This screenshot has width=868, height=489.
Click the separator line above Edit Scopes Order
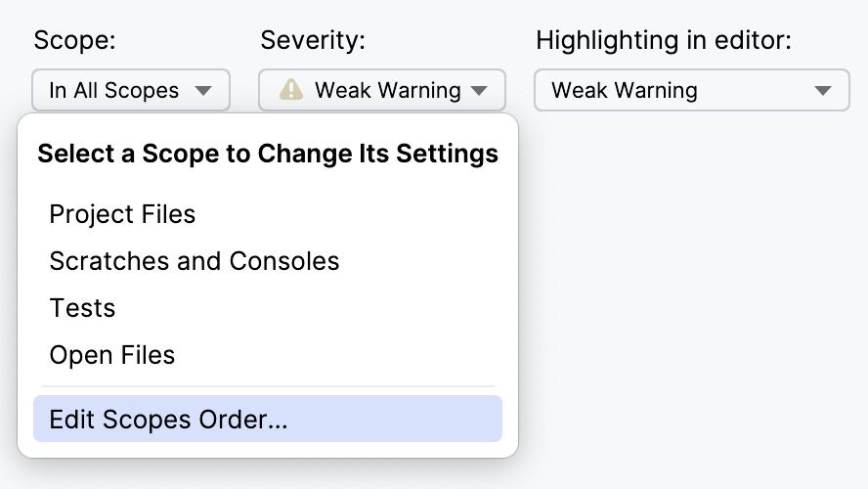coord(268,386)
